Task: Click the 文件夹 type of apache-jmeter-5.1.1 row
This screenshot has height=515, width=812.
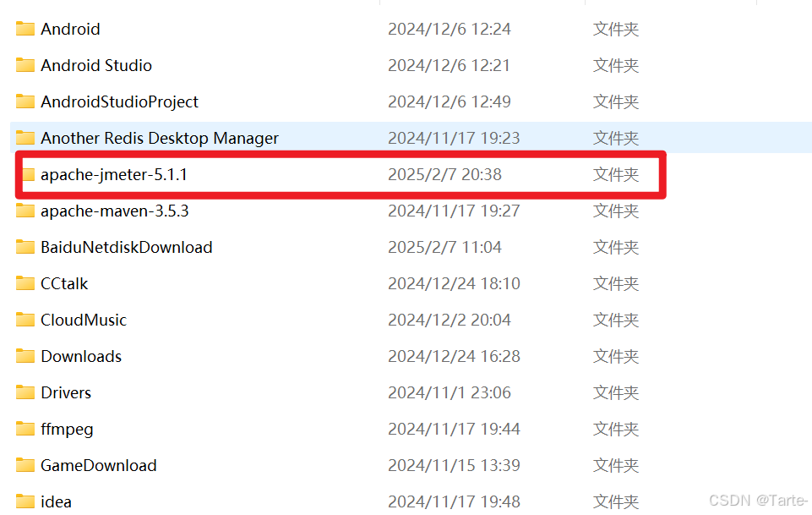Action: point(616,174)
